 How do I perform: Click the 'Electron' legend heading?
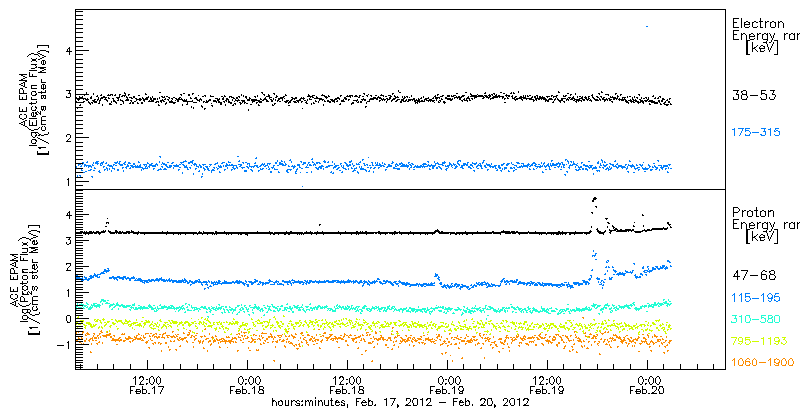[758, 23]
